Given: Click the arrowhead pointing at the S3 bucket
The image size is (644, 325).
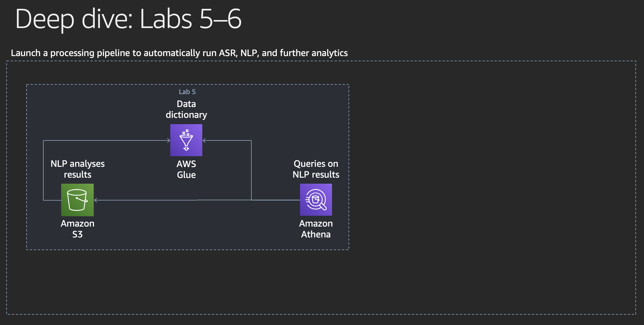Looking at the screenshot, I should (x=96, y=200).
